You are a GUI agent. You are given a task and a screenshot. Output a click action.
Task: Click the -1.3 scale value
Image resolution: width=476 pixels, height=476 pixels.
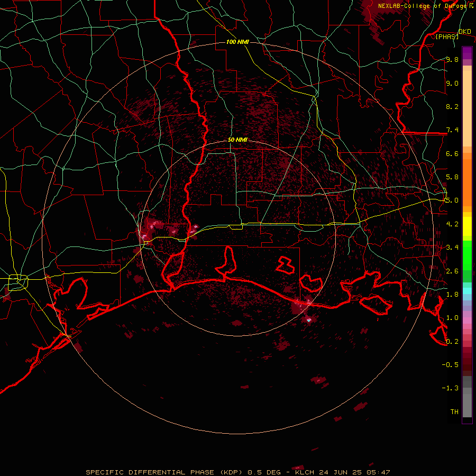[450, 388]
